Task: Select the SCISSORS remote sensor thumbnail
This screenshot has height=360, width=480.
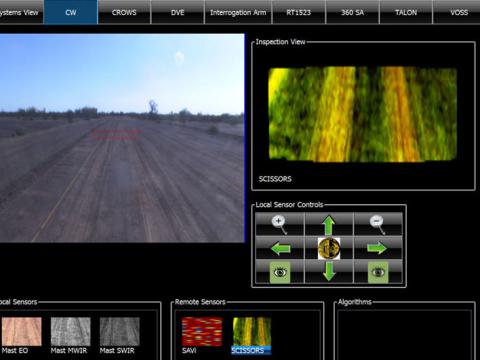Action: [x=252, y=331]
